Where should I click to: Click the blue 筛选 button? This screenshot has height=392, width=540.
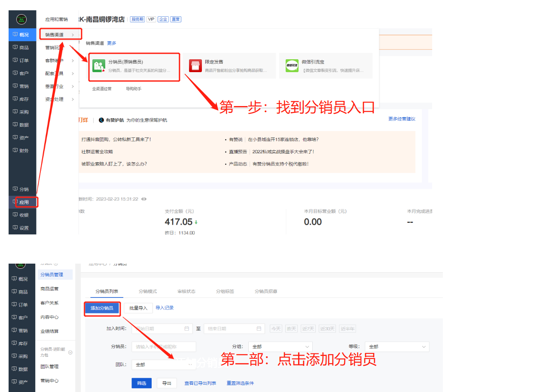[x=141, y=383]
